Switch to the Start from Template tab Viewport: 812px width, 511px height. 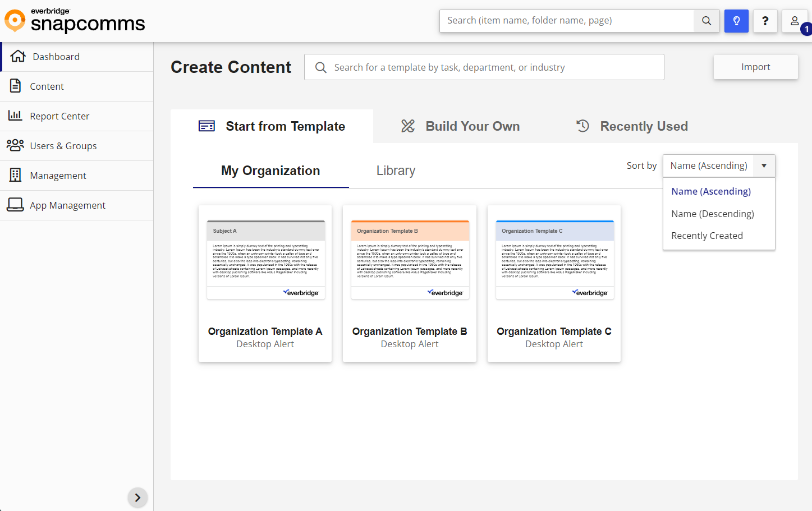[272, 126]
